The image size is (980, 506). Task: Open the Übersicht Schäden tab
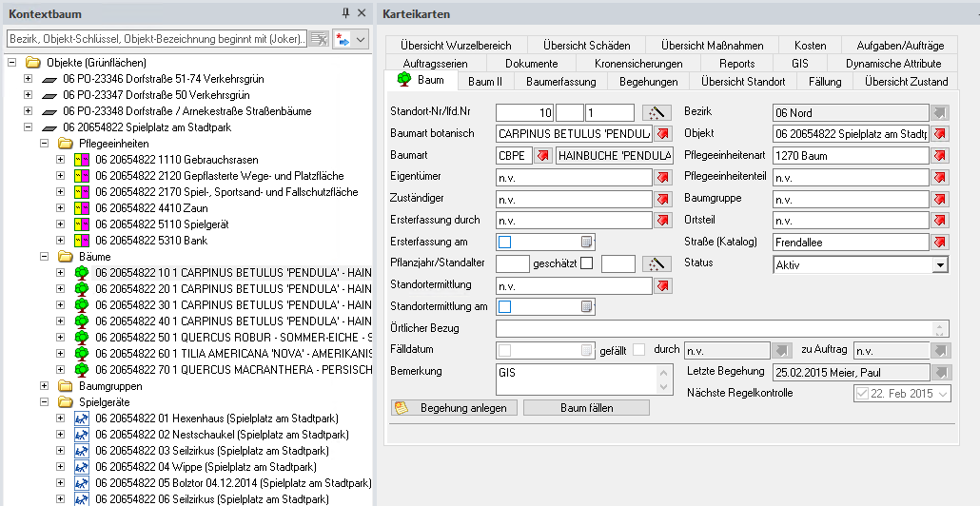click(x=586, y=46)
